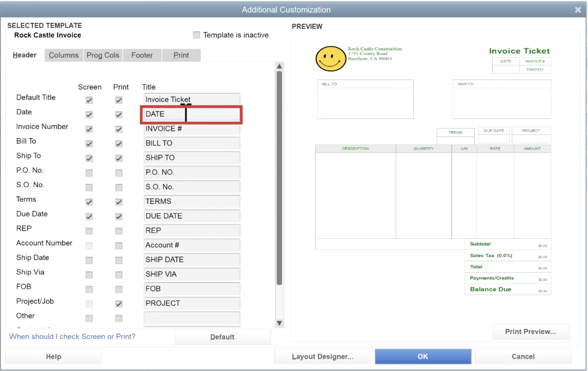Click the 'Rock Castle Invoice' template name
Screen dimensions: 588x371
48,35
